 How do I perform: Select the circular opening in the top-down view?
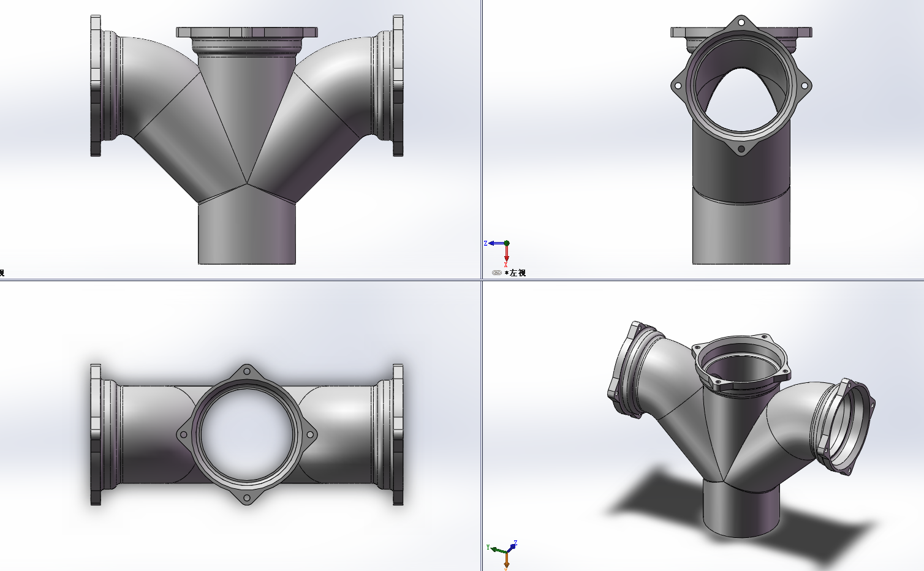tap(246, 434)
